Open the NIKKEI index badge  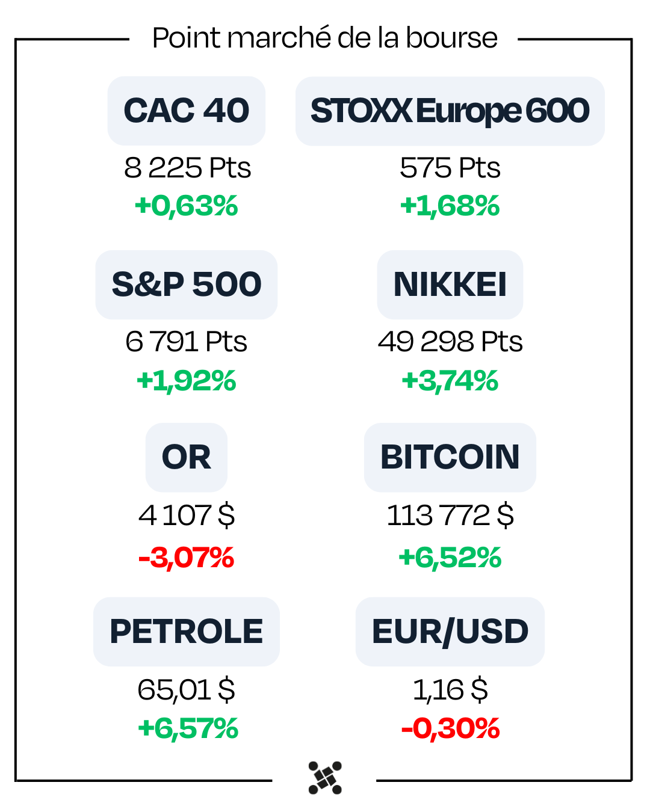click(x=450, y=285)
